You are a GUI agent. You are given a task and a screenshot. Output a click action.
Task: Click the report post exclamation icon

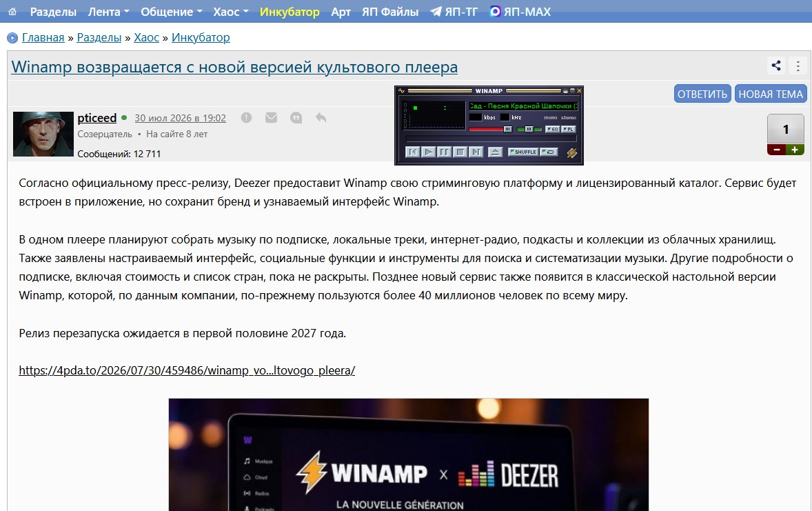click(x=247, y=118)
